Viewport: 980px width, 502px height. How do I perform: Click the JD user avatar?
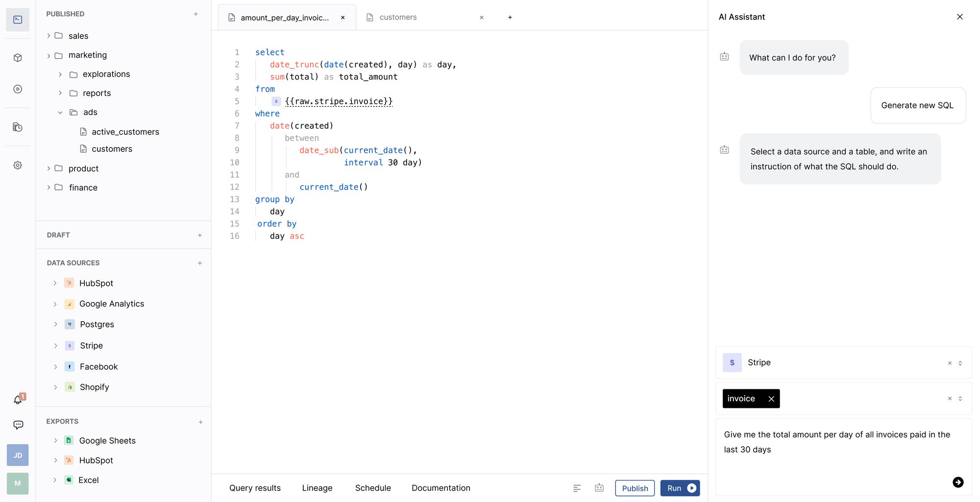pyautogui.click(x=18, y=455)
